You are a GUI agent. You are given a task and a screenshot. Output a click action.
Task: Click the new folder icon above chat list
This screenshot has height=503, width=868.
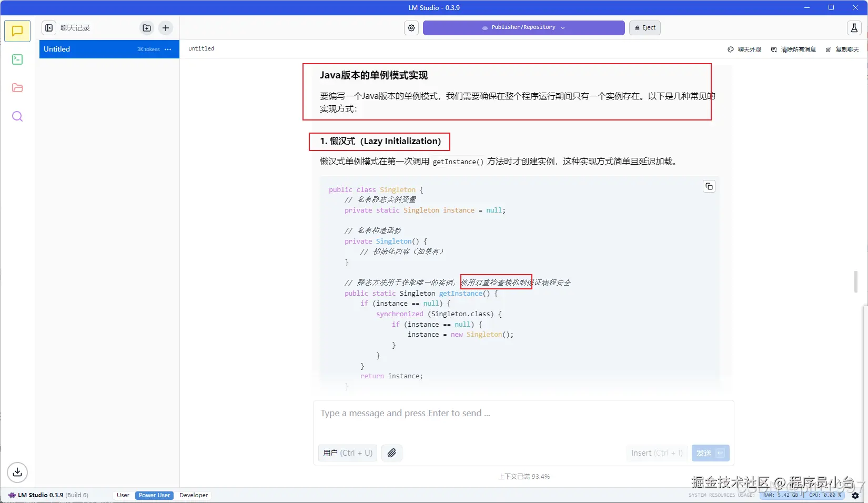click(146, 28)
